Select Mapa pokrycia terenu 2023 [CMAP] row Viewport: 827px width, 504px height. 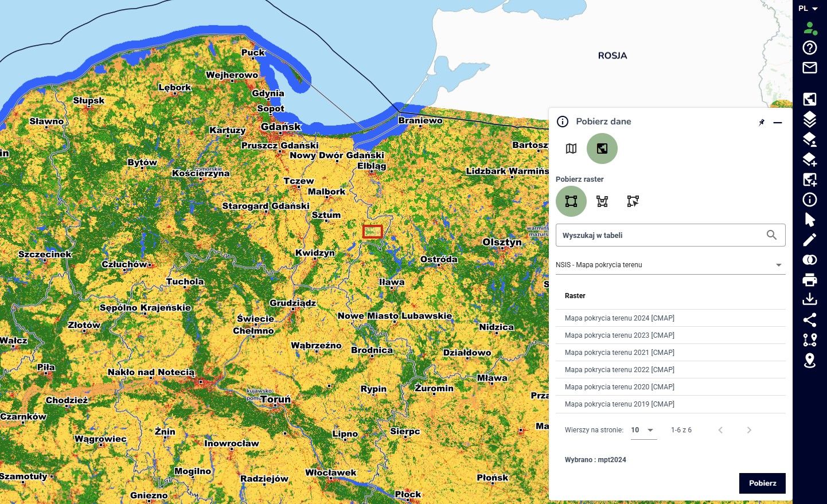(619, 335)
